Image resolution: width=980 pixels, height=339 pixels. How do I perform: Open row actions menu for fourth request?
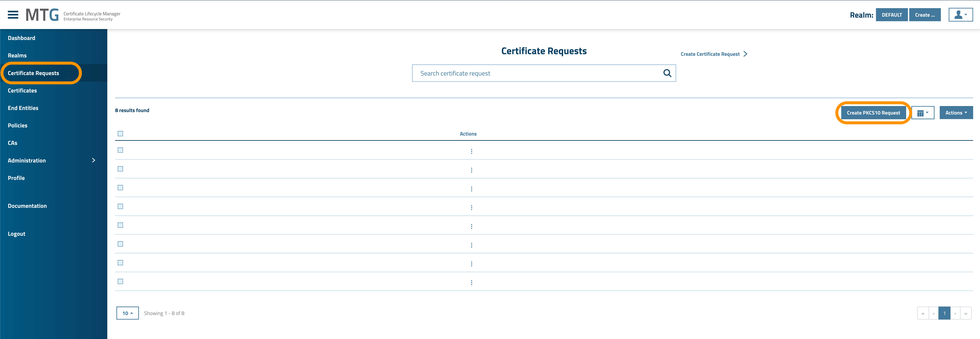click(x=471, y=208)
